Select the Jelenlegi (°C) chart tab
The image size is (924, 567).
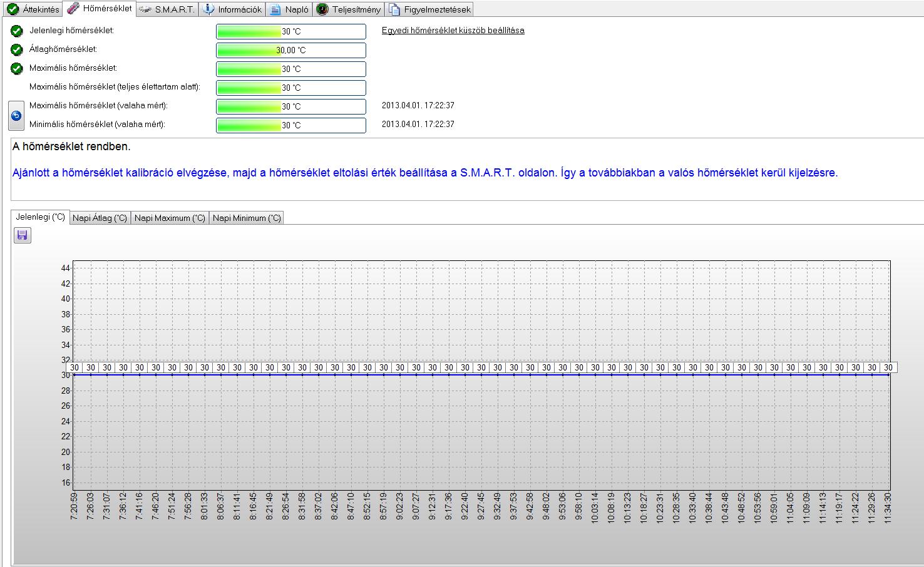(40, 217)
